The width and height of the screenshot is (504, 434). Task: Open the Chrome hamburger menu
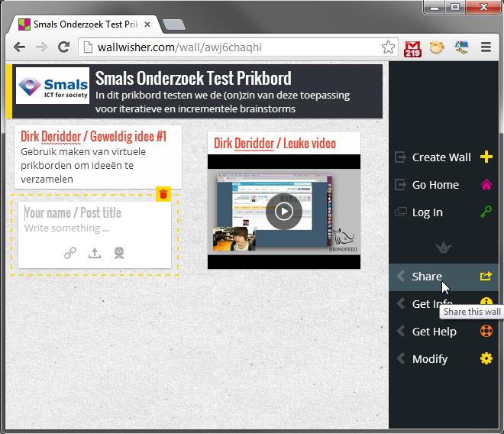(486, 47)
